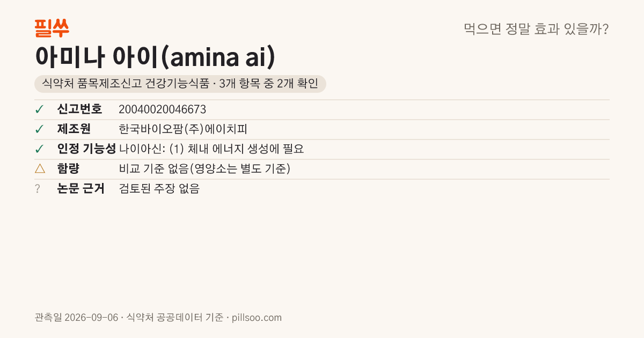The height and width of the screenshot is (338, 644).
Task: Select the 아미나 아이(amina ai) product title
Action: point(155,57)
